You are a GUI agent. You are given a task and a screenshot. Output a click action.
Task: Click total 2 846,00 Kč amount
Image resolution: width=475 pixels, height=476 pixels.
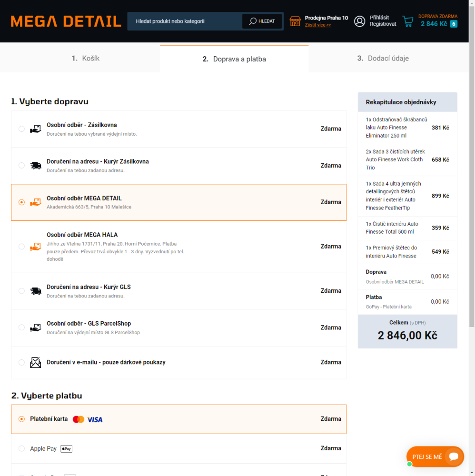pyautogui.click(x=407, y=336)
